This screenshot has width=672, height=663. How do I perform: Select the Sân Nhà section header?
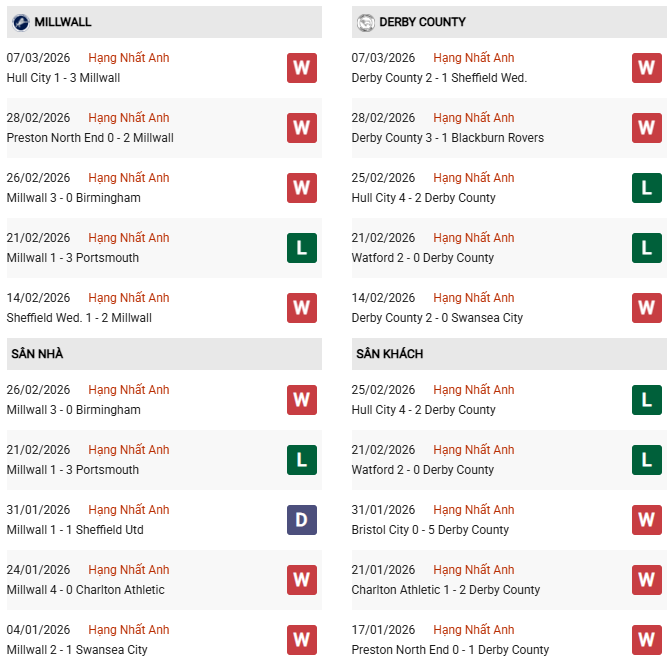click(x=36, y=354)
